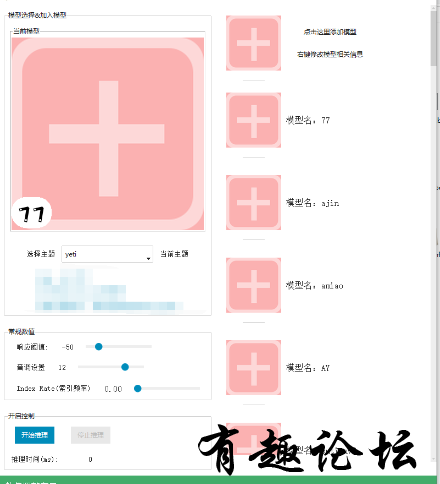The image size is (440, 484).
Task: Click the large current model image labeled 77
Action: (108, 134)
